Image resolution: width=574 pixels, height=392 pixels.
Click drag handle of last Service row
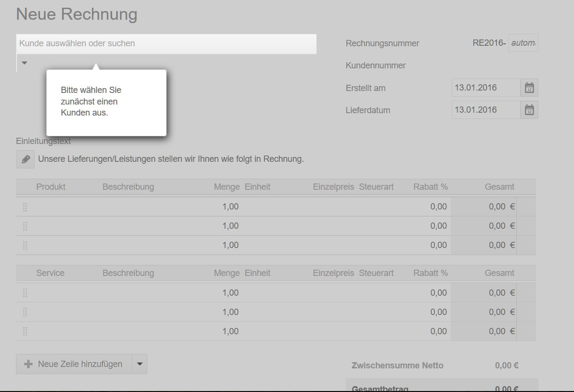click(25, 331)
